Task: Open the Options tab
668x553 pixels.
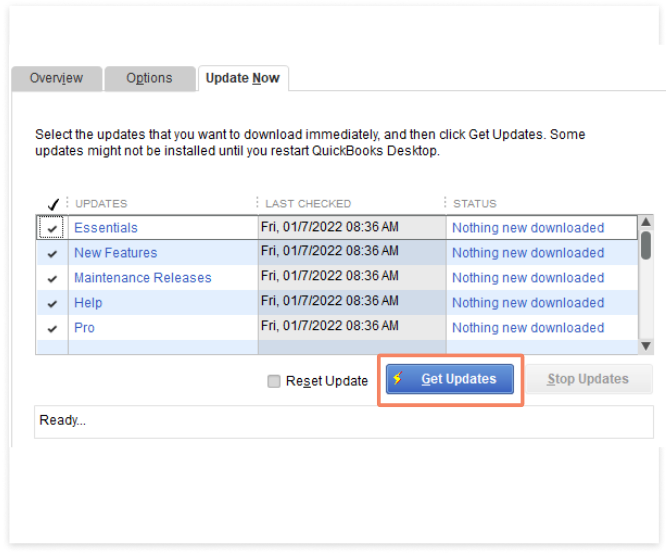Action: pyautogui.click(x=150, y=78)
